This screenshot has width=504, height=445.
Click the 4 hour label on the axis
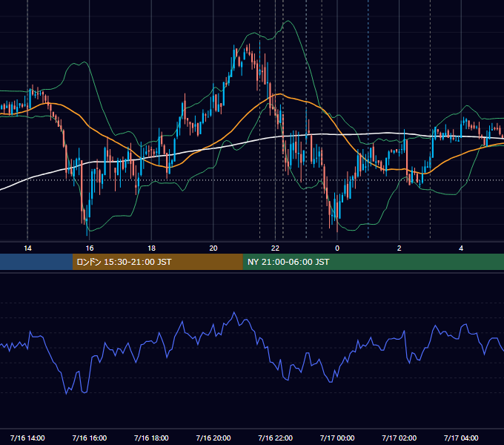point(461,248)
